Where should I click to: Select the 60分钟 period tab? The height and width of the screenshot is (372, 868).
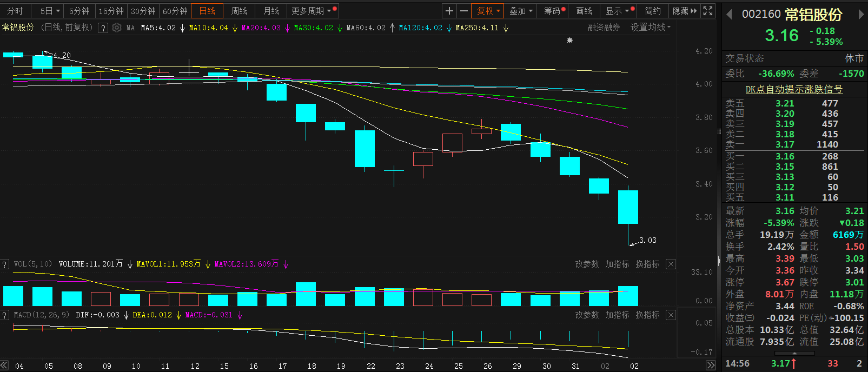coord(175,11)
